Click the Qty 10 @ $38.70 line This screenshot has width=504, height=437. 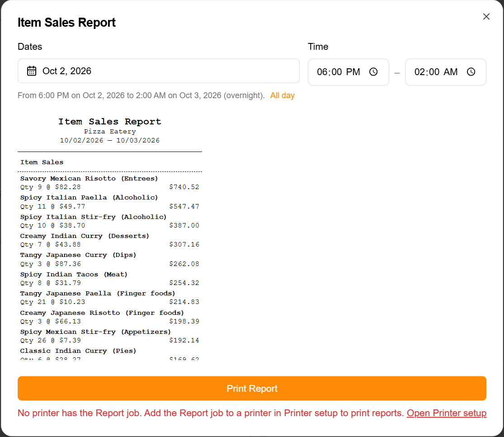point(53,225)
